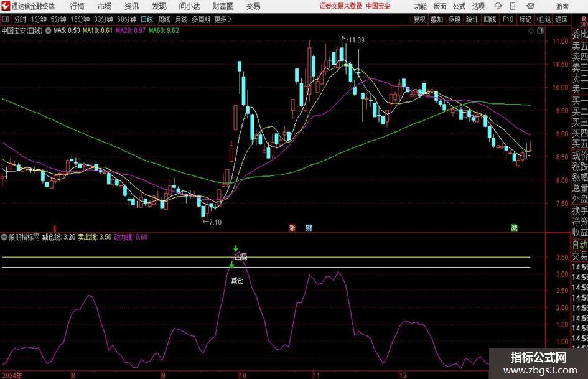Click 证券交易未登录 login link
588x379 pixels.
(341, 6)
